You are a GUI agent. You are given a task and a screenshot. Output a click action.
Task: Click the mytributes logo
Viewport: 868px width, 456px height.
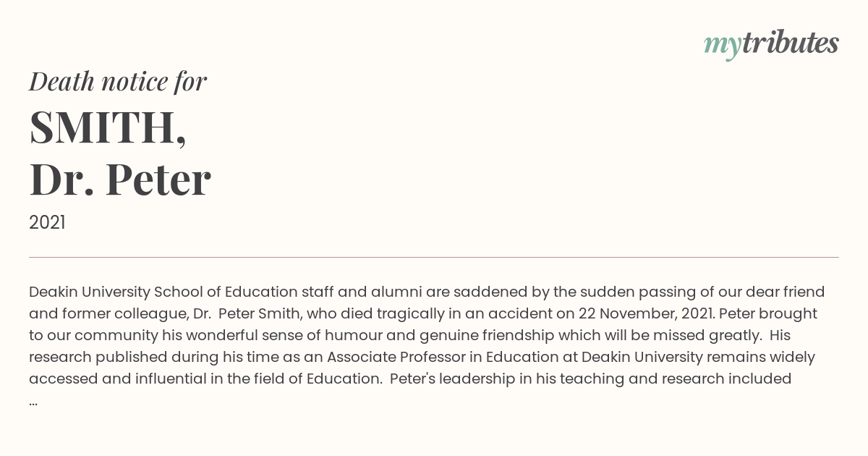click(771, 44)
